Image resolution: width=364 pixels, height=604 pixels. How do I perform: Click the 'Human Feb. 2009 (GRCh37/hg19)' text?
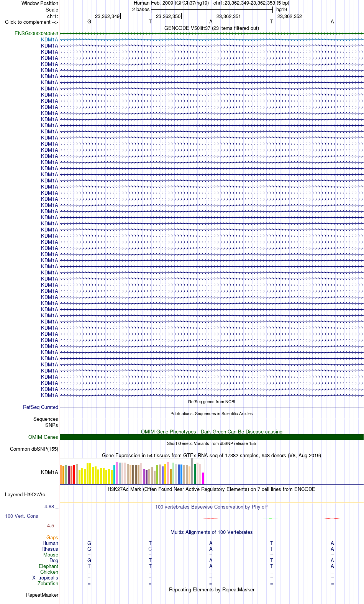[x=171, y=3]
